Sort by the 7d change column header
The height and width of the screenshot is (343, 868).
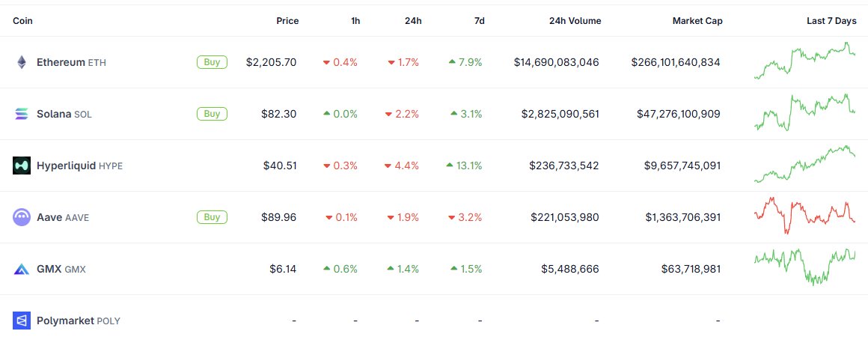(x=479, y=21)
